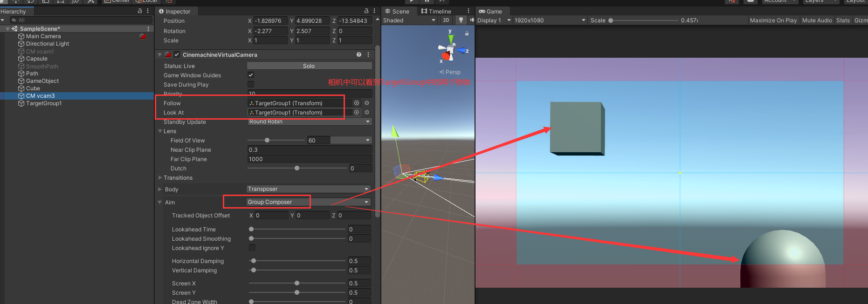
Task: Open the Hierarchy panel options menu
Action: [x=148, y=11]
